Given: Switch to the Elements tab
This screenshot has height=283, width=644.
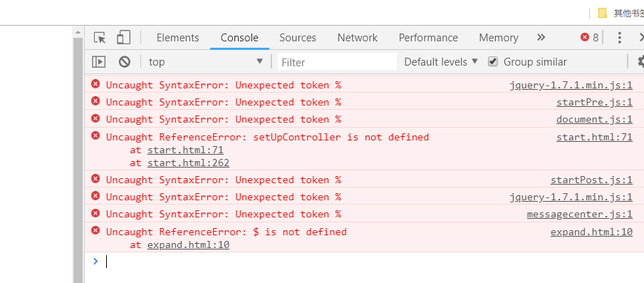Looking at the screenshot, I should click(178, 38).
